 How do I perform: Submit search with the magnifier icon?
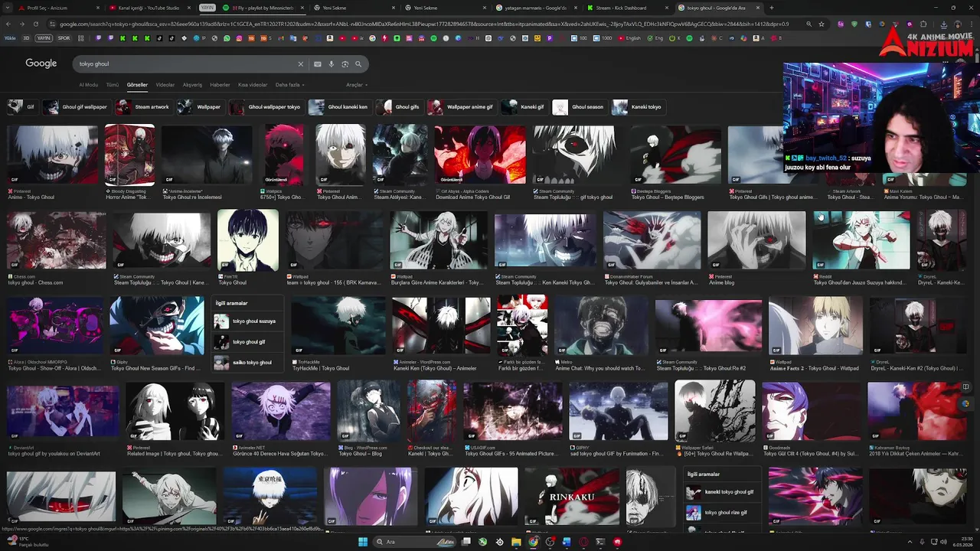pyautogui.click(x=358, y=64)
